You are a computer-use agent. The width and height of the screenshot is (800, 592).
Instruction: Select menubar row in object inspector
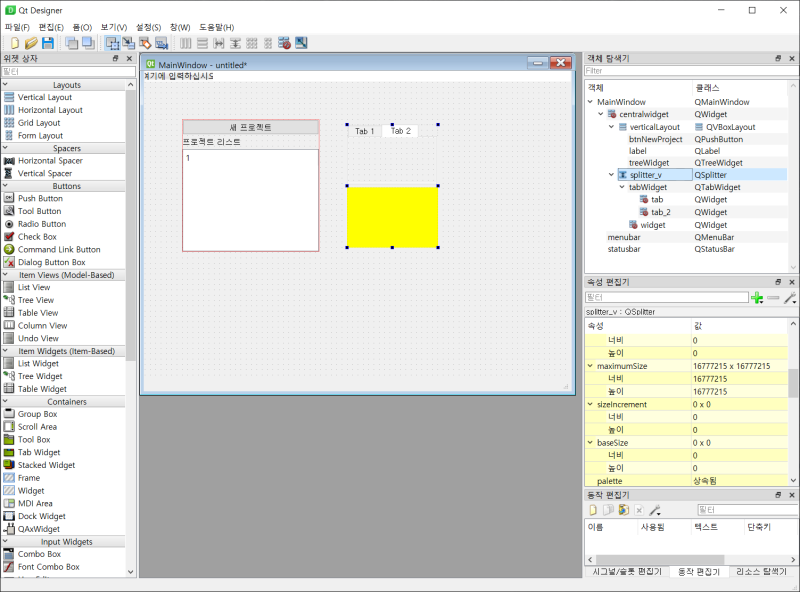click(686, 237)
